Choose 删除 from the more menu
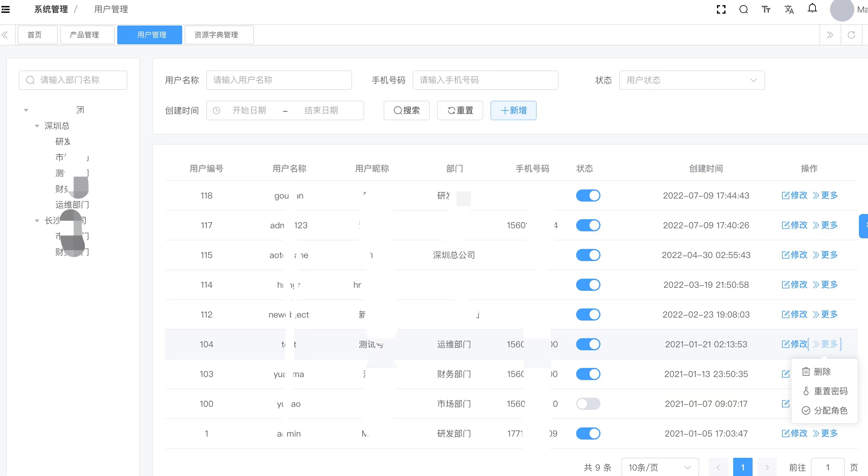This screenshot has height=476, width=868. (x=824, y=372)
